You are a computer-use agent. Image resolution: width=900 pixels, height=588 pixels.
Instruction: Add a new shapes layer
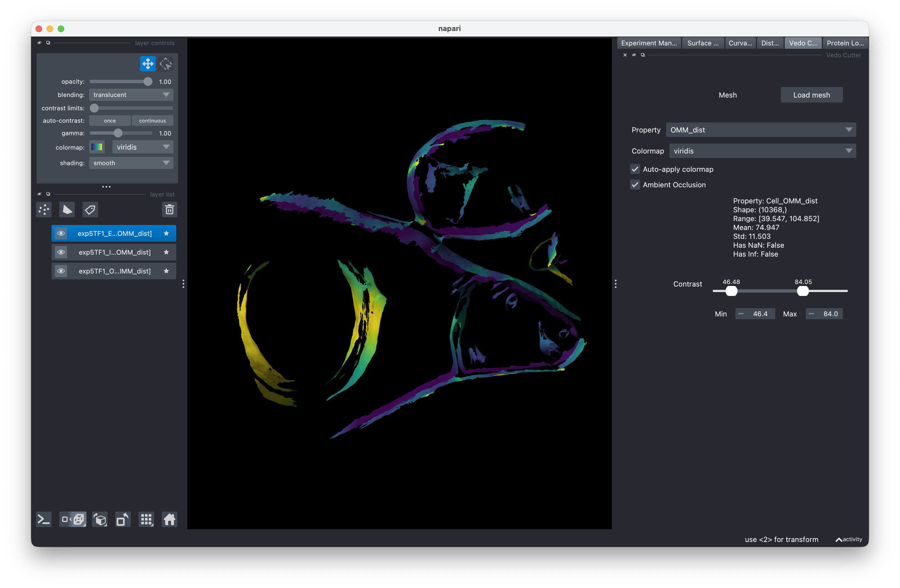tap(67, 209)
